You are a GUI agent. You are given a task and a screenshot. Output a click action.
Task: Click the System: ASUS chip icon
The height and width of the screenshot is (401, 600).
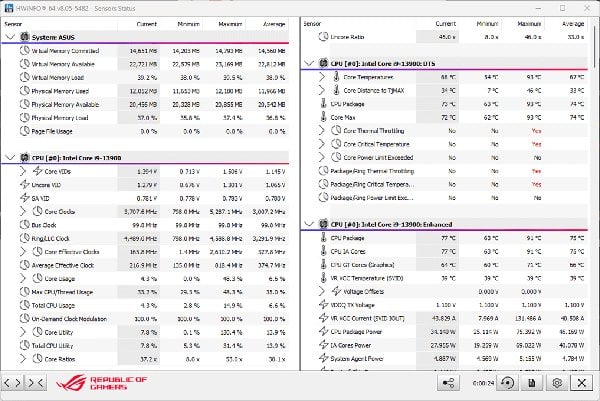click(25, 37)
